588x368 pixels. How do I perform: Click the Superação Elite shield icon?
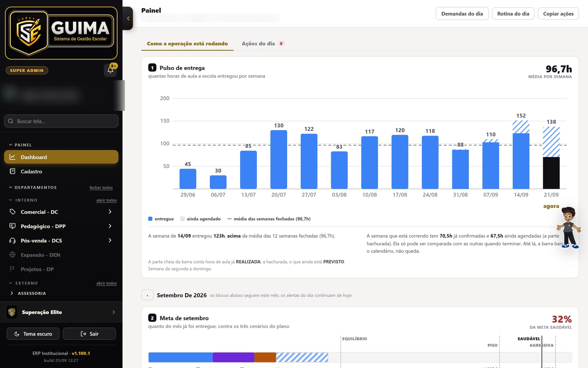click(12, 312)
